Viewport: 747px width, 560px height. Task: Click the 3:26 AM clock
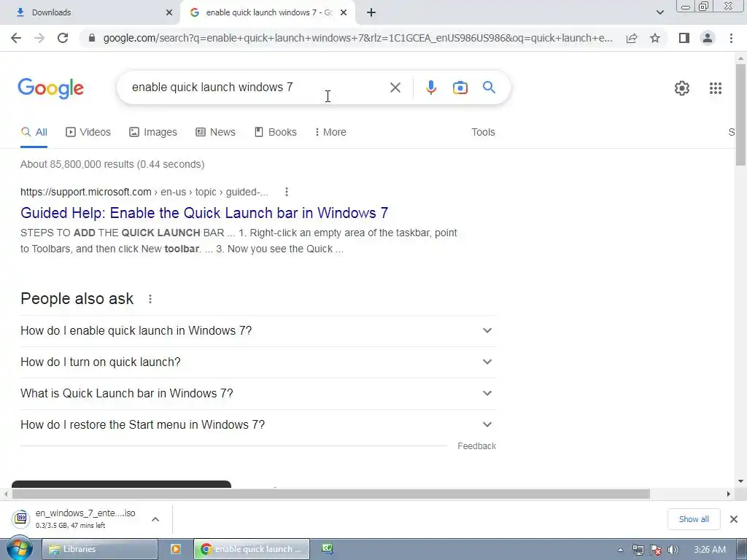click(x=710, y=550)
